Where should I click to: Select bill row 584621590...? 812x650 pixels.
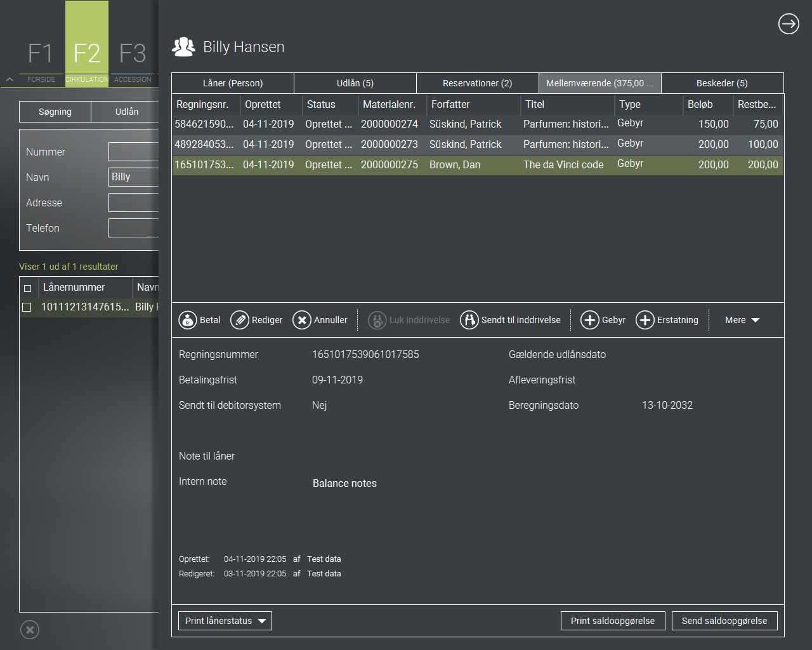tap(478, 124)
